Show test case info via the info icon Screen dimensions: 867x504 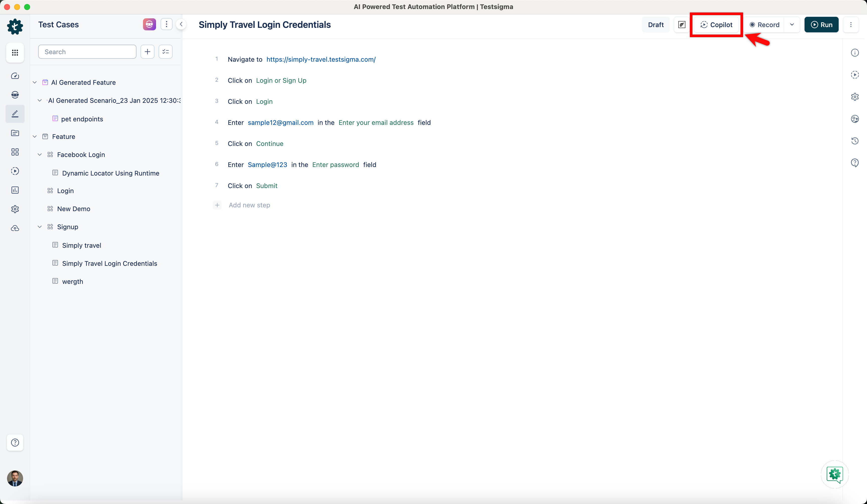tap(855, 52)
